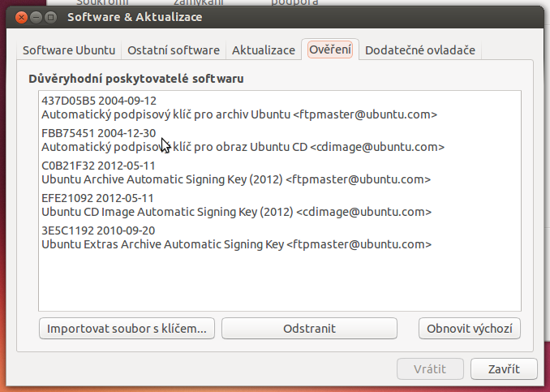Select key C0B21F32 Ubuntu Archive Signing Key

(x=280, y=172)
